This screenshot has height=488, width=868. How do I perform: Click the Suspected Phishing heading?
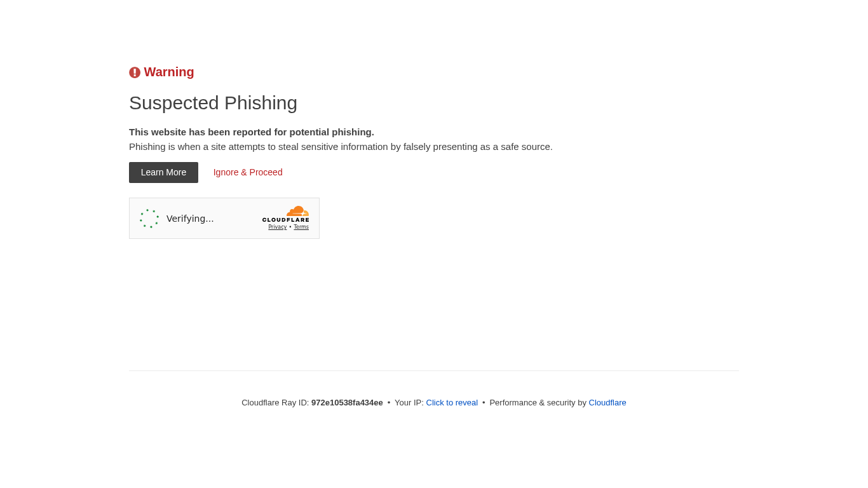click(x=213, y=103)
